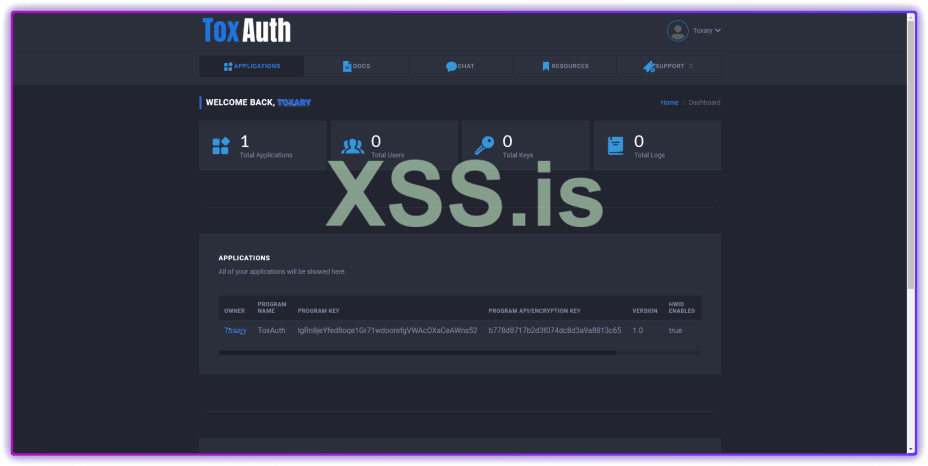Click the ToxAuth program name cell

click(272, 330)
